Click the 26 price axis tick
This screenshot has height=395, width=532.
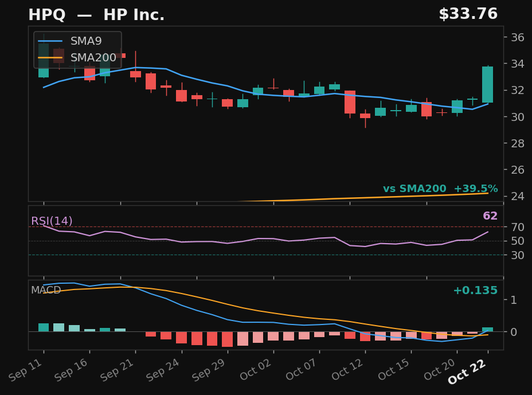[x=518, y=170]
